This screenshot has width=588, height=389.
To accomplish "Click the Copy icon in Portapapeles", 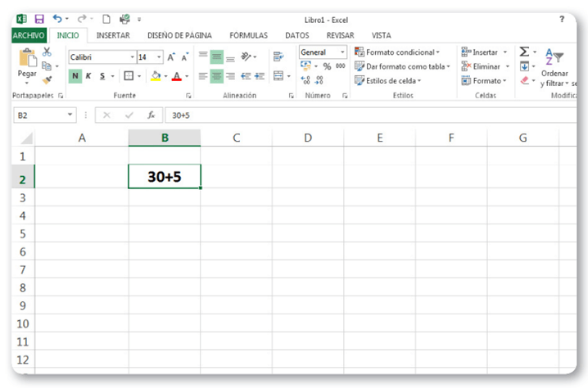I will tap(47, 66).
